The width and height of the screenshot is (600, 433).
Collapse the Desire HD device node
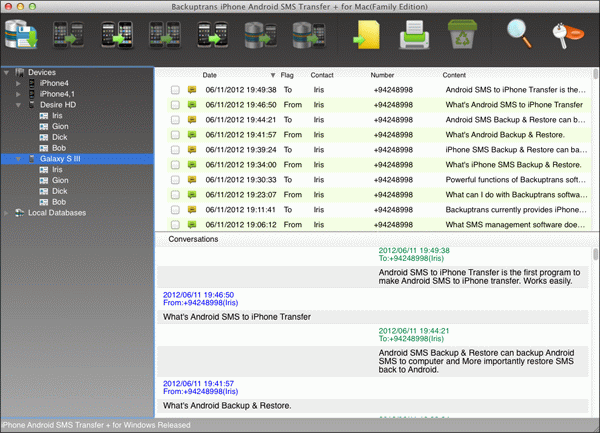point(18,105)
